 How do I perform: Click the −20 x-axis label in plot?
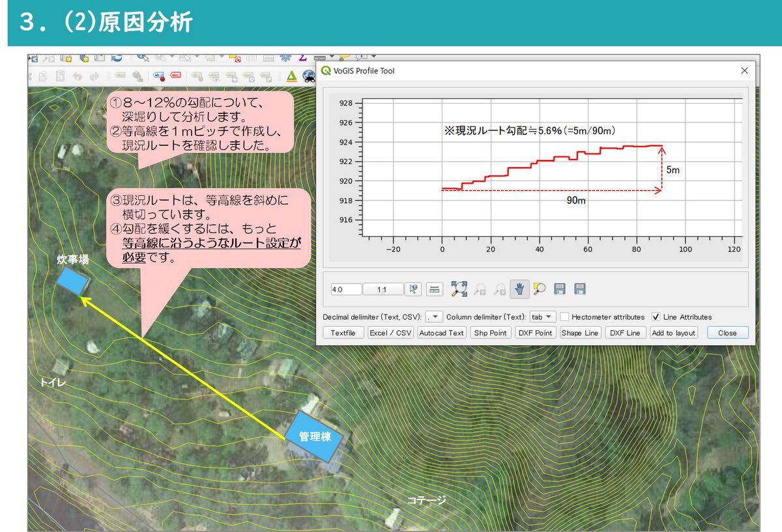393,249
